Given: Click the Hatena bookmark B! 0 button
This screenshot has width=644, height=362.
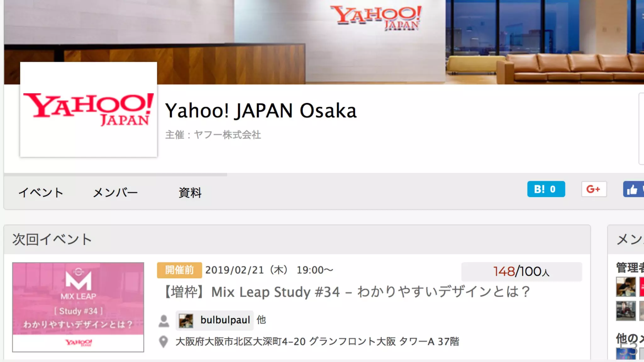Looking at the screenshot, I should (x=546, y=189).
